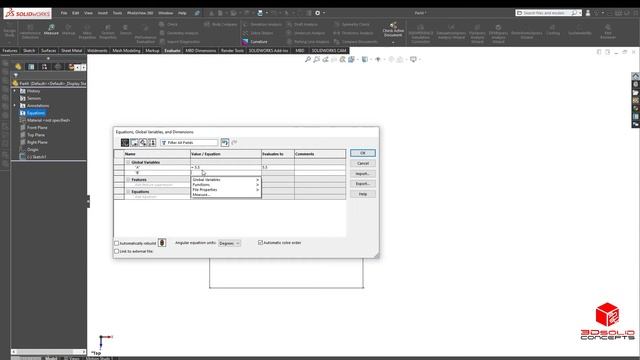Click the SOLIDWORKS logo
Image resolution: width=640 pixels, height=360 pixels.
[x=27, y=13]
